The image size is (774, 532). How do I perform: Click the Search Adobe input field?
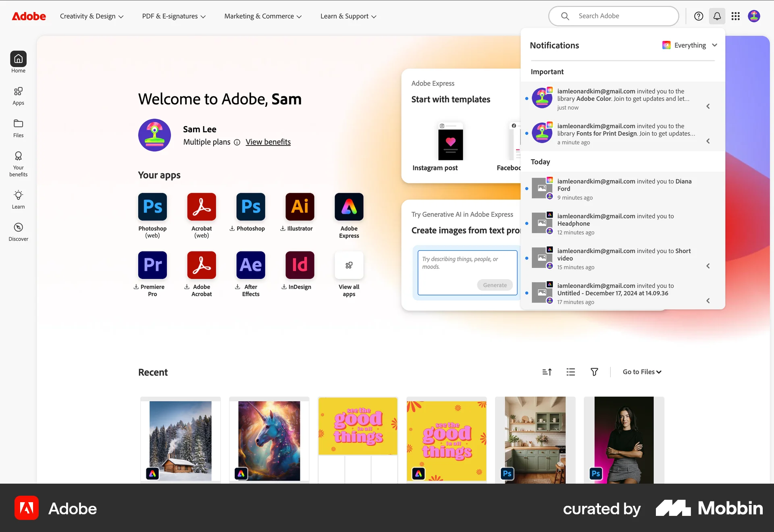(x=621, y=16)
